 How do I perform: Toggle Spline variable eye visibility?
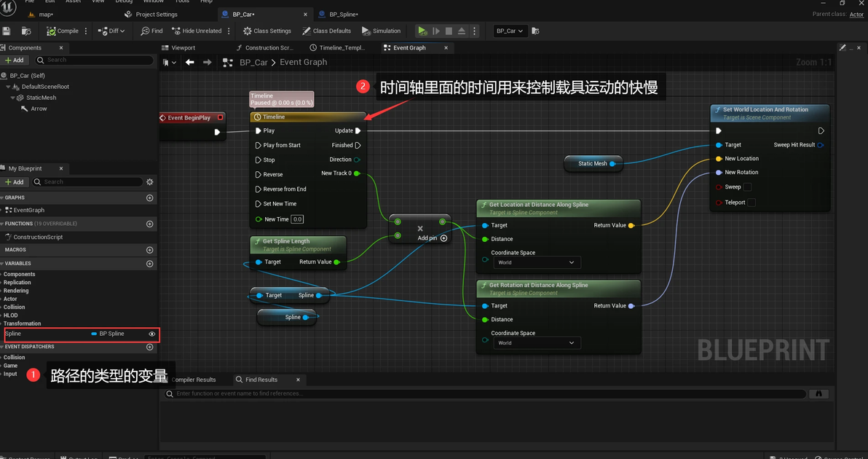pos(152,334)
